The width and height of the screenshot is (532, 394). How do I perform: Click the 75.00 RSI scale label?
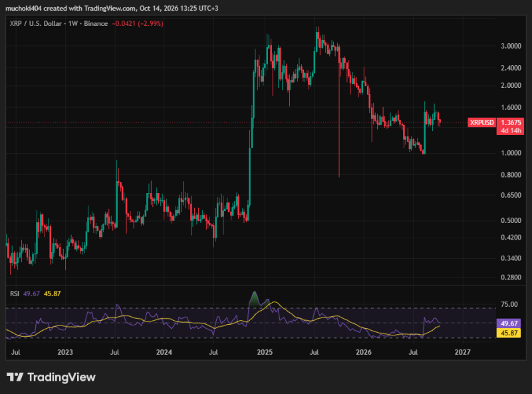509,304
